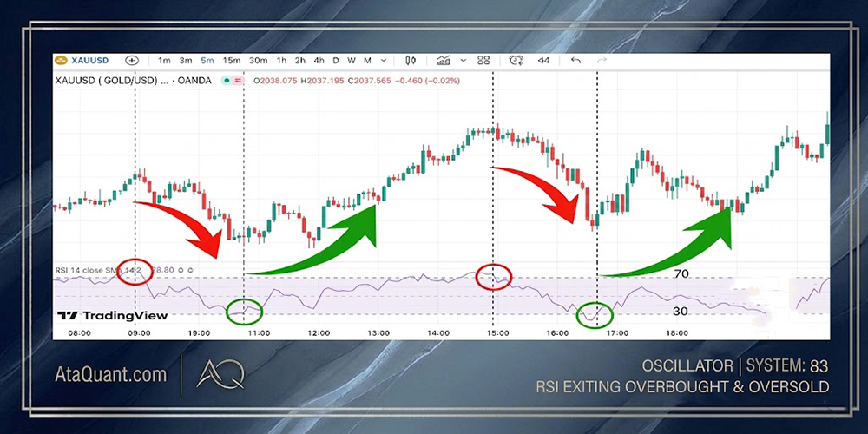Click the high price H2037.195
The width and height of the screenshot is (868, 434).
pyautogui.click(x=323, y=81)
